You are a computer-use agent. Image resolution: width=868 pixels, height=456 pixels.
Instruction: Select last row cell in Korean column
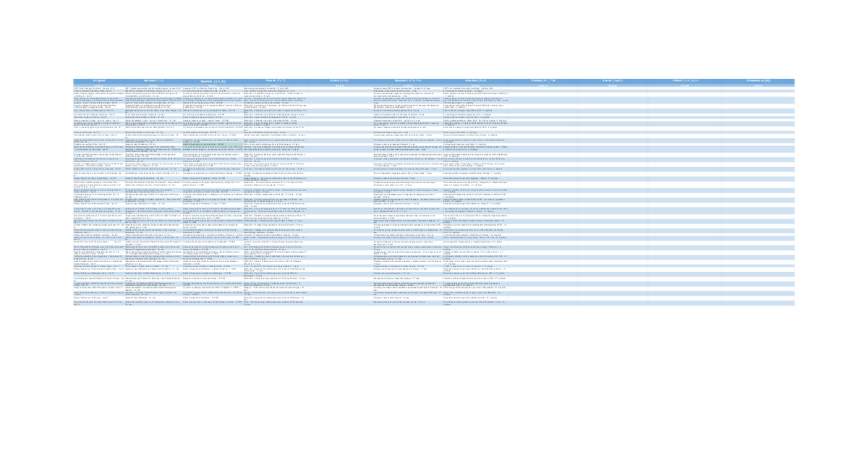(x=475, y=303)
